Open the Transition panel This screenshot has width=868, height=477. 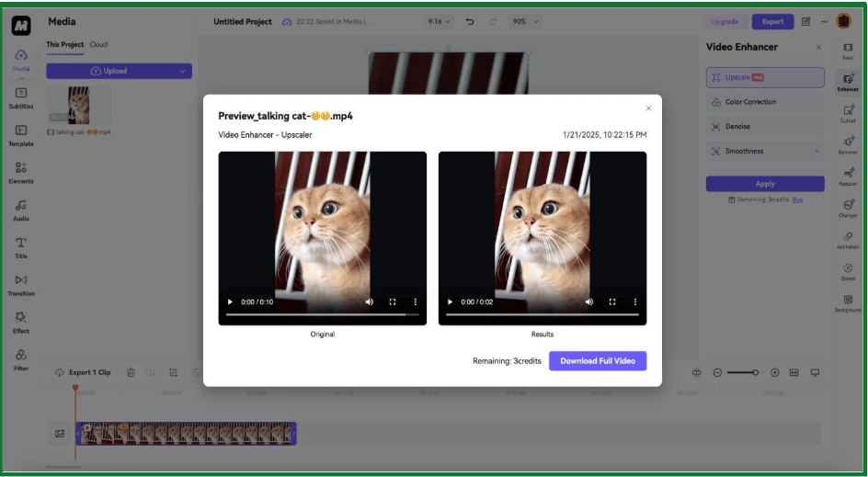21,286
